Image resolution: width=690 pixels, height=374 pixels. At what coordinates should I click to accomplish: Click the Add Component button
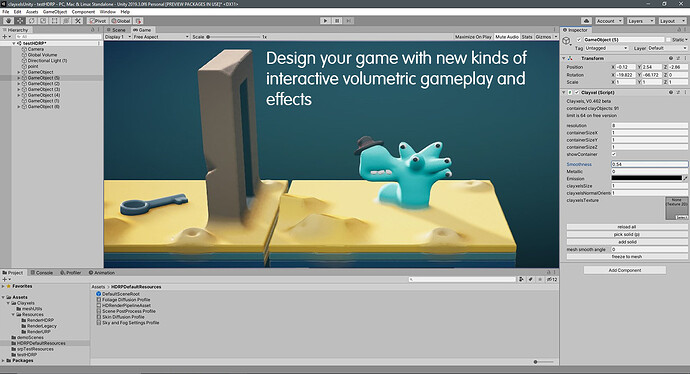(624, 270)
